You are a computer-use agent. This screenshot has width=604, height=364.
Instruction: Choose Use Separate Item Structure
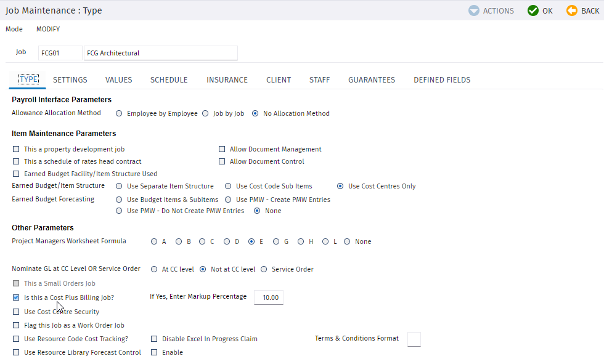click(x=119, y=186)
